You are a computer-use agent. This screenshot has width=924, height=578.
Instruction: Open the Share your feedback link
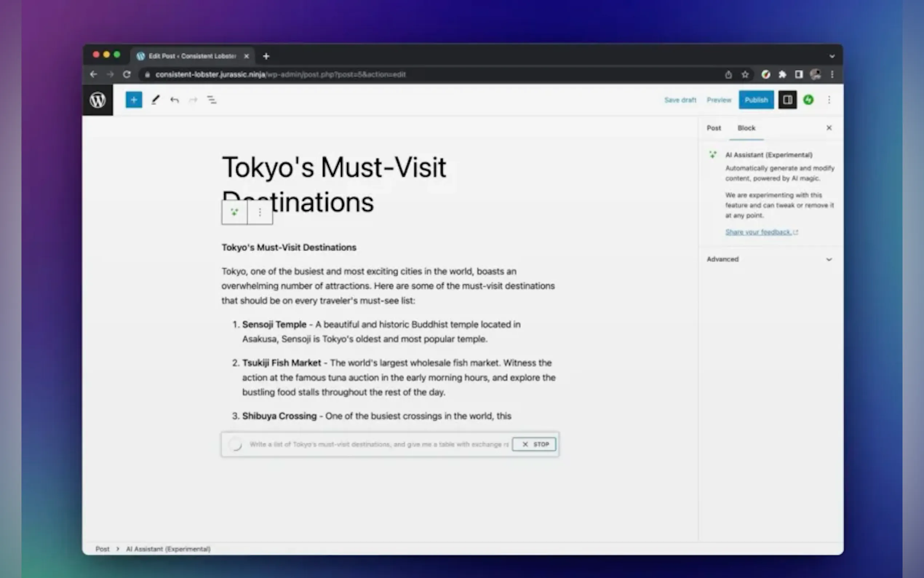click(x=758, y=232)
